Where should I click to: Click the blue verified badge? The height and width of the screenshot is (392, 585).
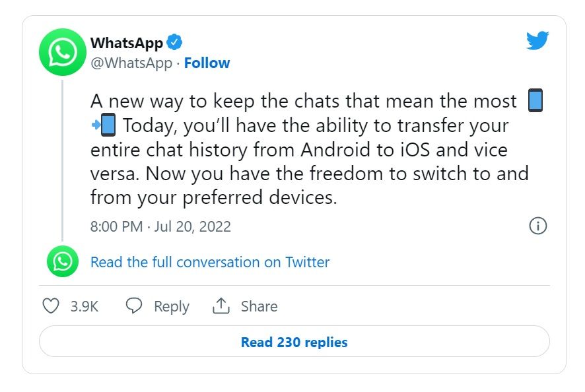(174, 44)
